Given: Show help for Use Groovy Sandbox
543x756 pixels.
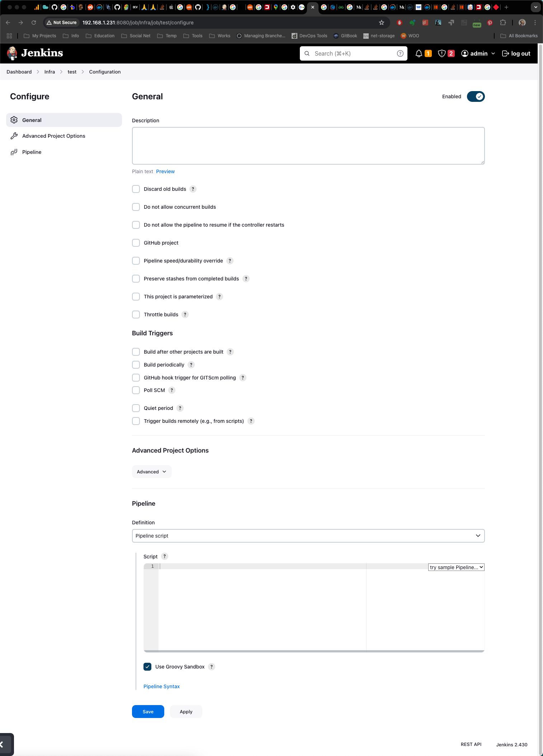Looking at the screenshot, I should 212,667.
